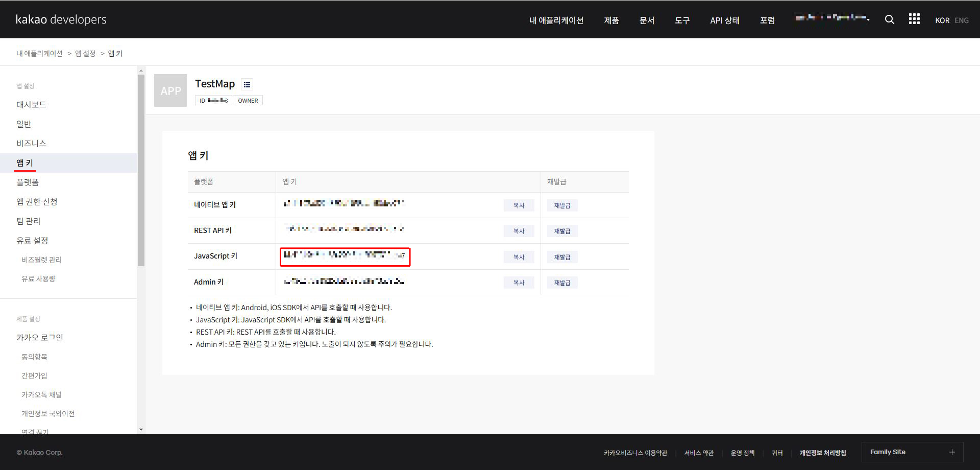Click the app ID badge under TestMap
Image resolution: width=980 pixels, height=470 pixels.
click(213, 101)
